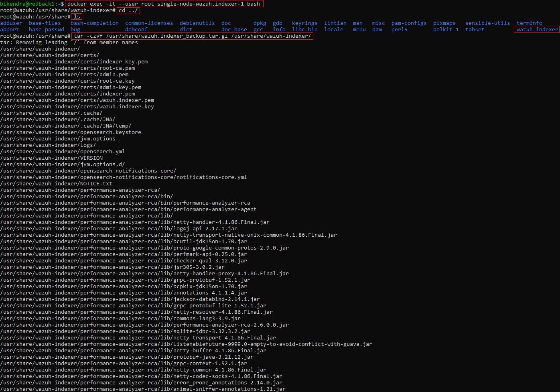
Task: Click the 'terminfo' directory entry
Action: [x=530, y=23]
